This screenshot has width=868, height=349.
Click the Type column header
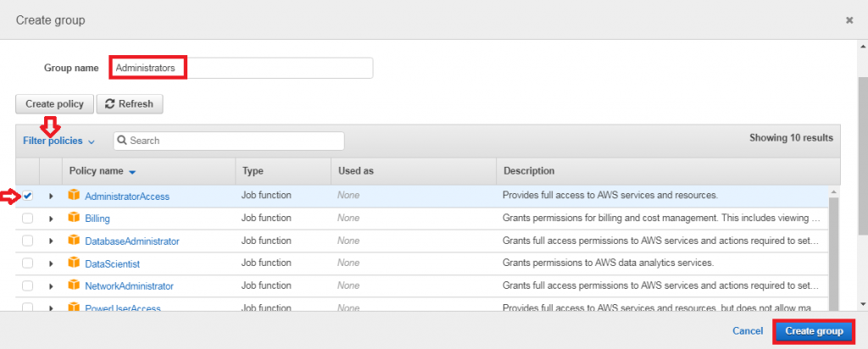coord(253,171)
